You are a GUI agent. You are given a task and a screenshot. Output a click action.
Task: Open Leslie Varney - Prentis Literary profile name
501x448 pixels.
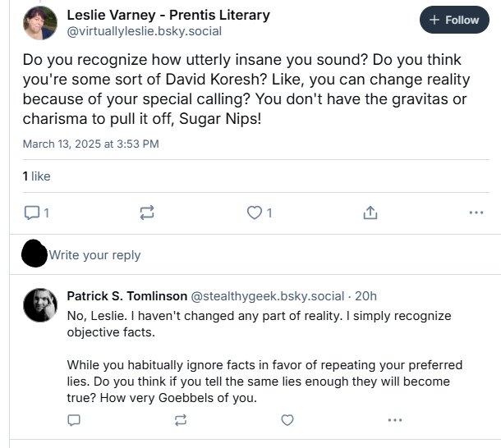[168, 15]
